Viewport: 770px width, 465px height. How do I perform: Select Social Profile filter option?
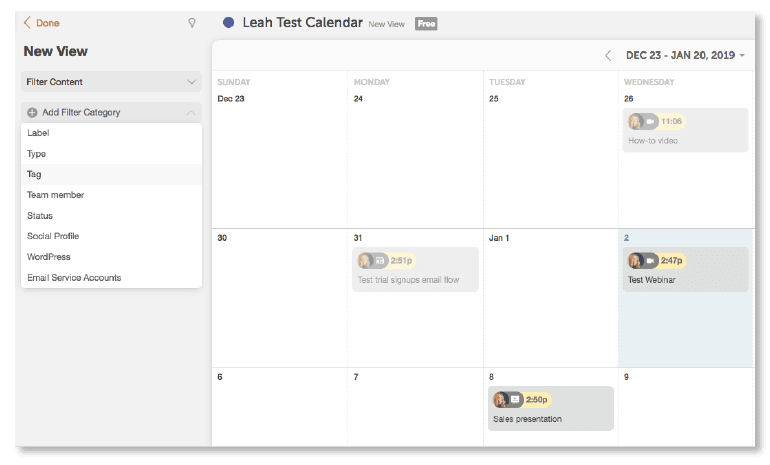[x=53, y=236]
